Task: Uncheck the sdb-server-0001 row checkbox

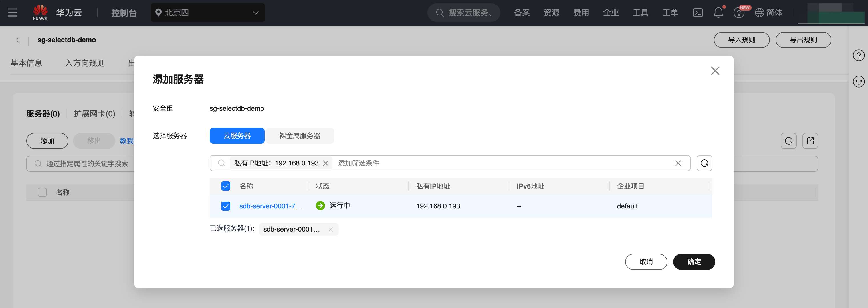Action: (225, 206)
